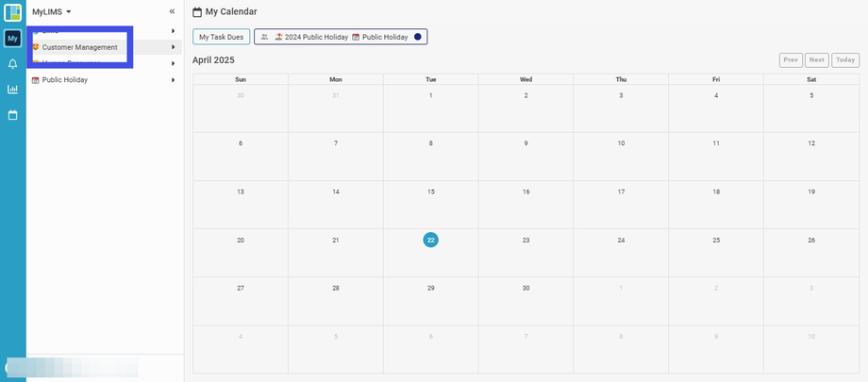Viewport: 868px width, 382px height.
Task: Collapse the navigation panel with the double chevron
Action: pyautogui.click(x=172, y=11)
